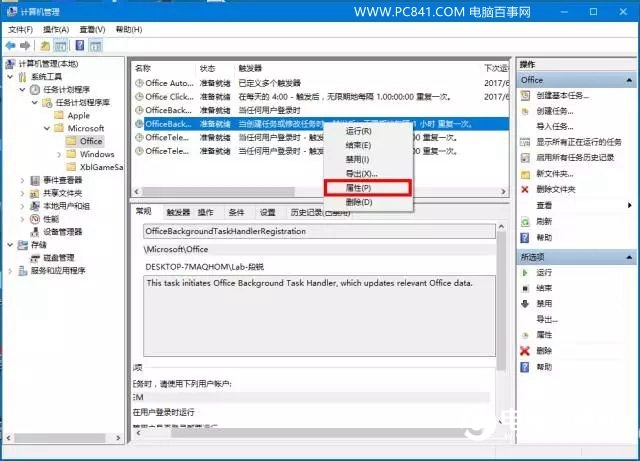Click 导出 in the 所选项 section
The height and width of the screenshot is (461, 640).
point(547,319)
